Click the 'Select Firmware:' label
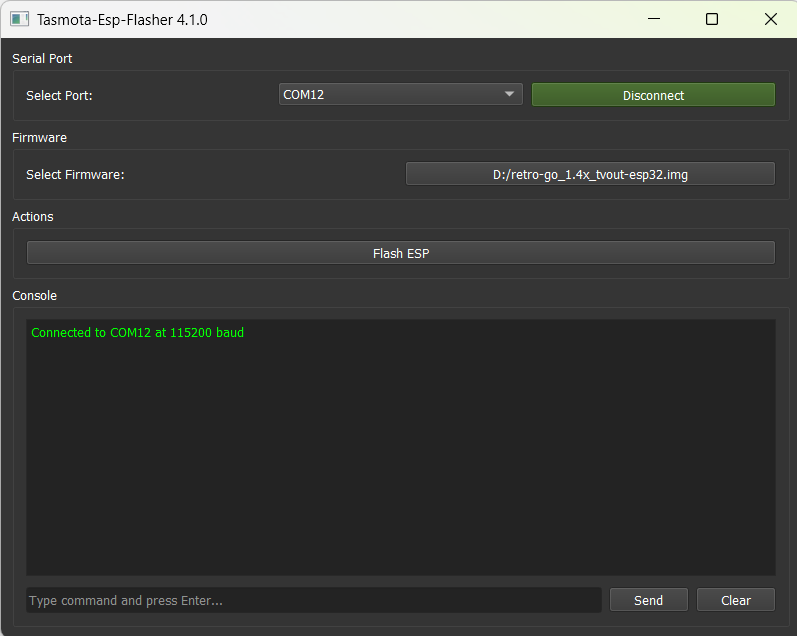The width and height of the screenshot is (797, 636). point(75,174)
